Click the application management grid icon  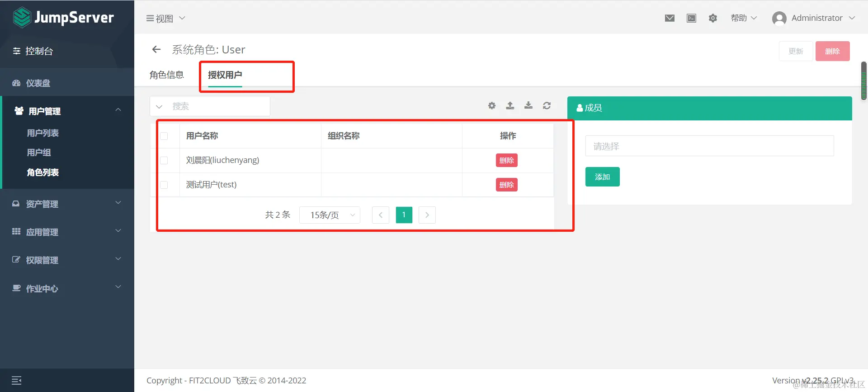(16, 231)
